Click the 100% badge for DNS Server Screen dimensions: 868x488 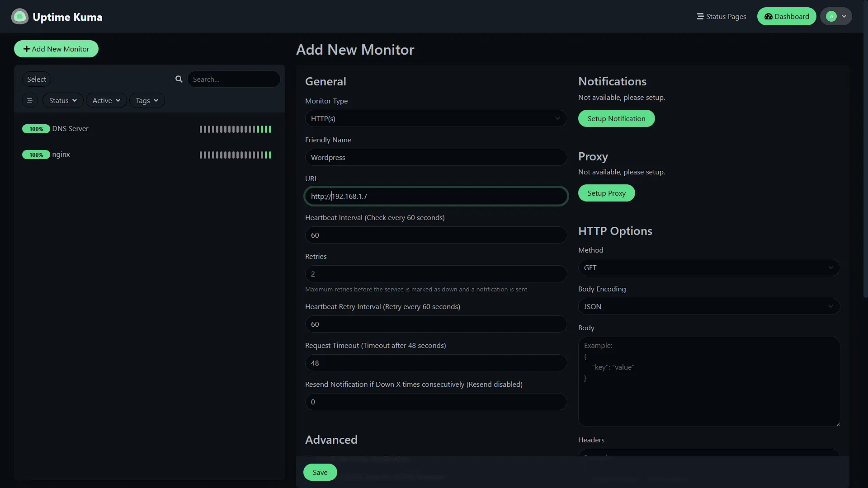(36, 129)
